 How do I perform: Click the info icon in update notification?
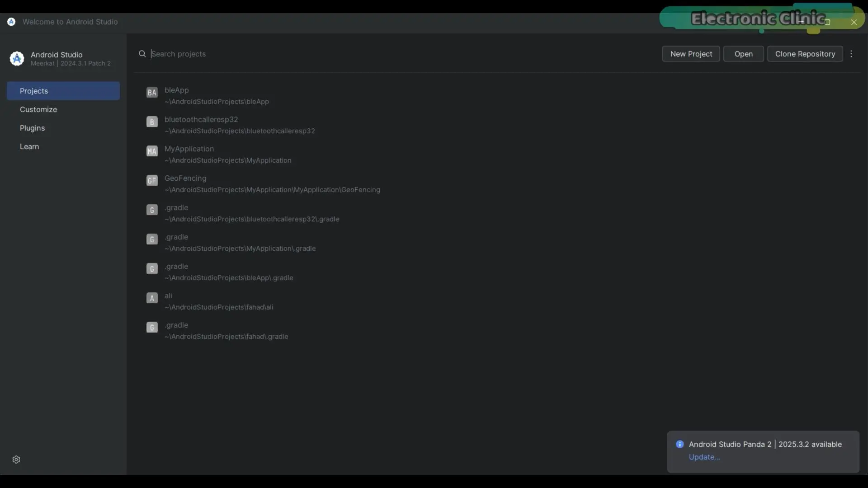click(679, 444)
